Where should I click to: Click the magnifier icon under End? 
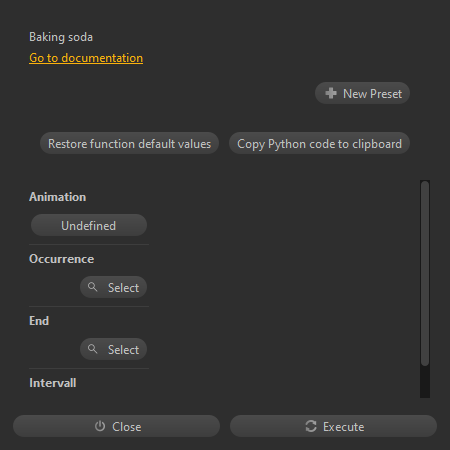pyautogui.click(x=92, y=349)
